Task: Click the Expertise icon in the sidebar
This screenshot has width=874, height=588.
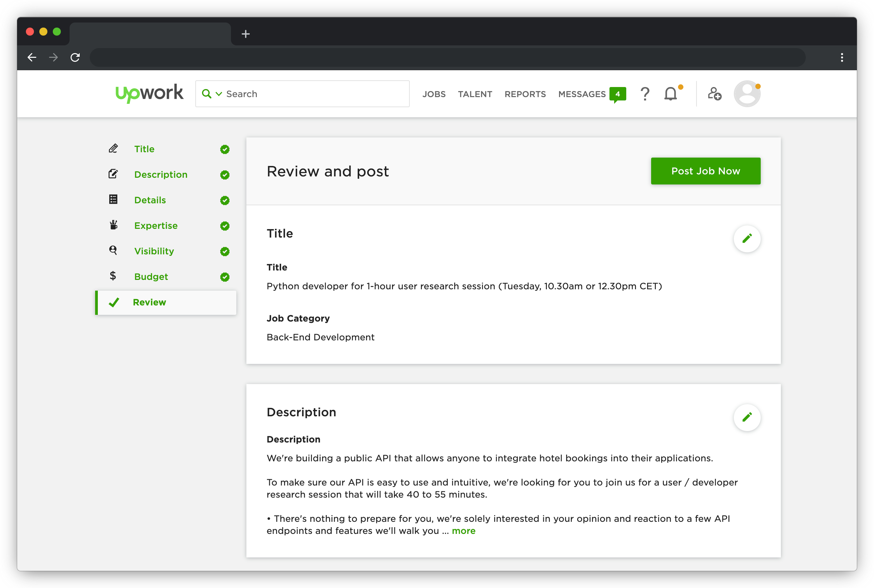Action: [113, 225]
